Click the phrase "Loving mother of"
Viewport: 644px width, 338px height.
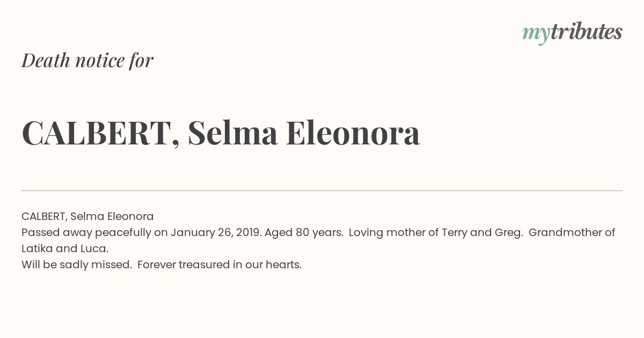[394, 232]
